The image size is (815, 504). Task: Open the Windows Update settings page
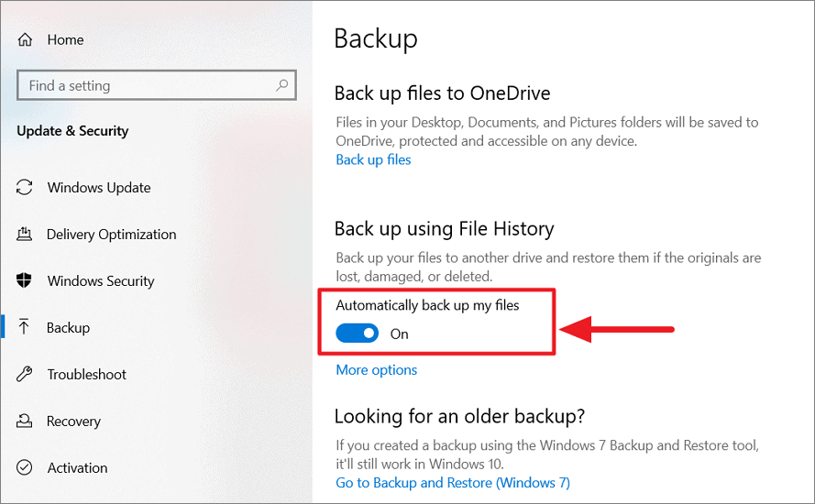coord(99,188)
